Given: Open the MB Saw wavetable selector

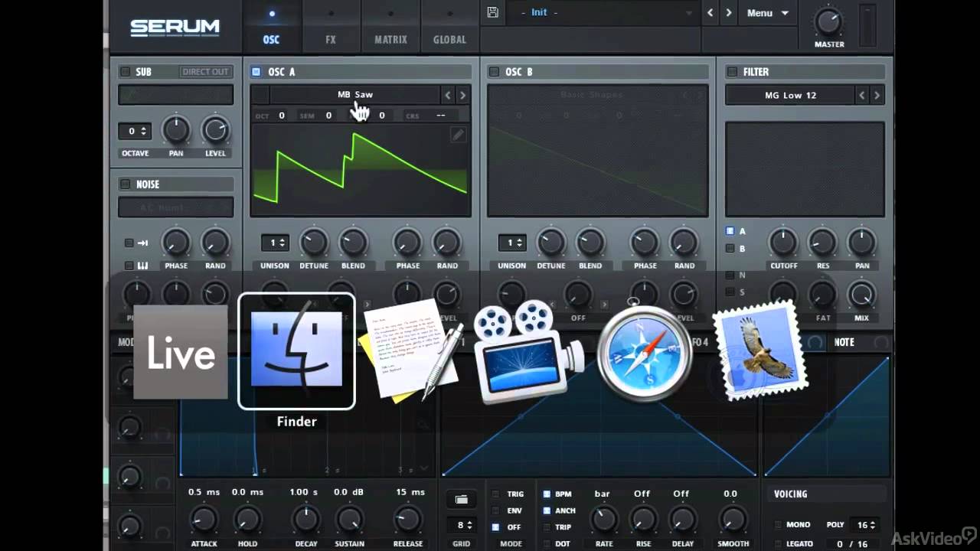Looking at the screenshot, I should point(355,95).
